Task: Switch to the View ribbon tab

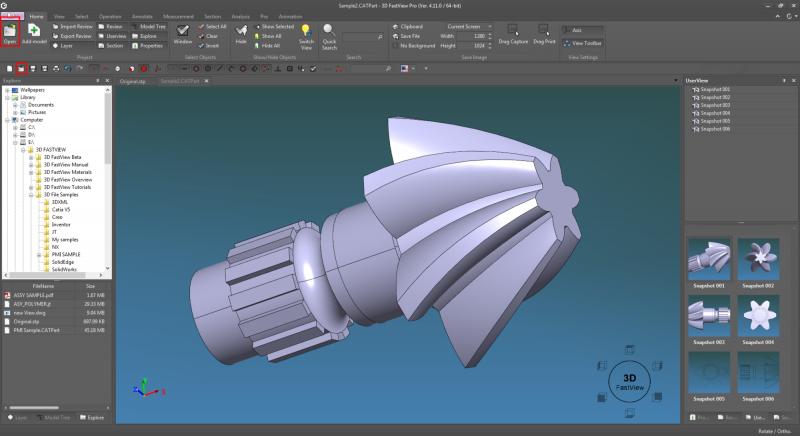Action: pos(59,16)
